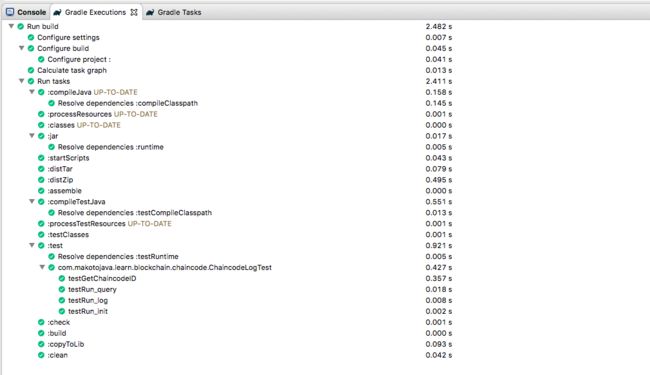Collapse the :jar task node
Image resolution: width=650 pixels, height=375 pixels.
pos(32,136)
